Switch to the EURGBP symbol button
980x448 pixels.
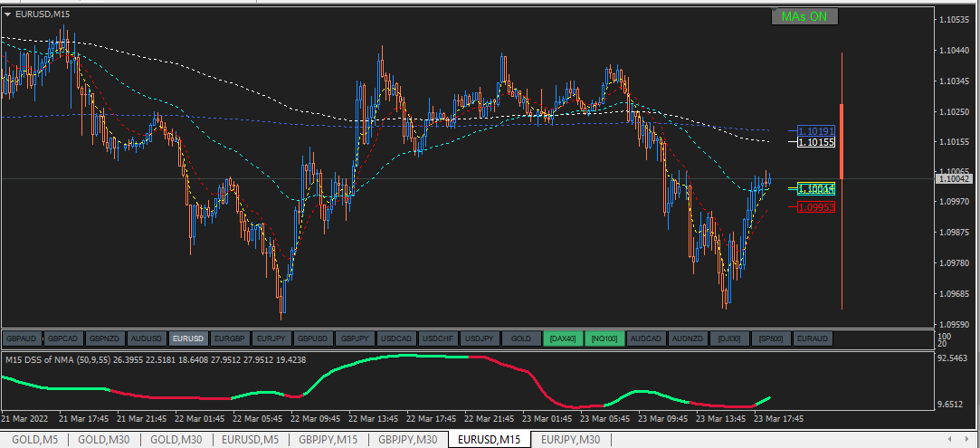point(229,338)
